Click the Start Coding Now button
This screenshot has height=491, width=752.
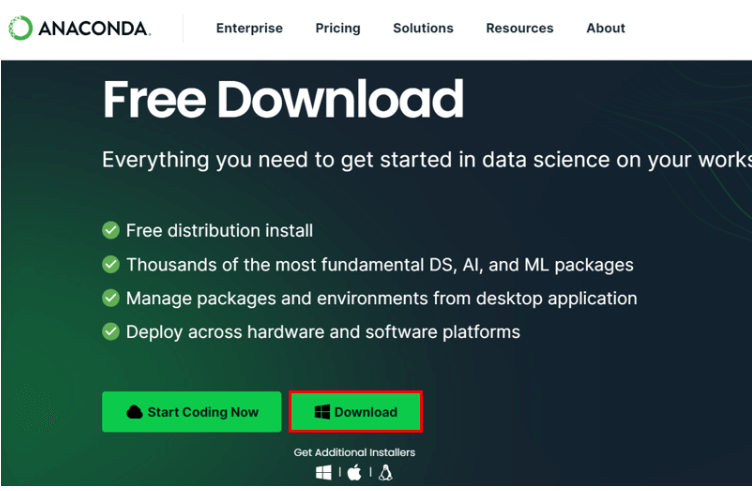click(191, 412)
